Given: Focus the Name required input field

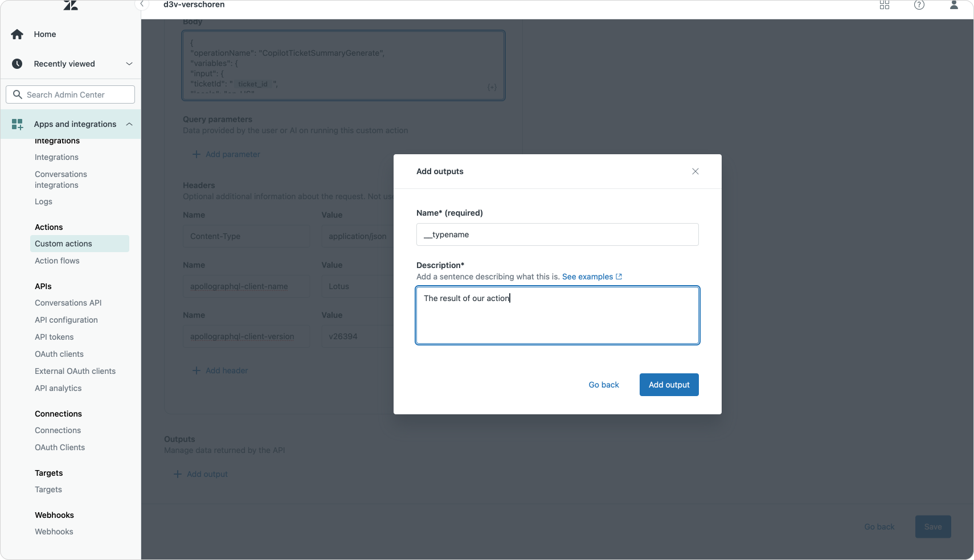Looking at the screenshot, I should pyautogui.click(x=557, y=234).
